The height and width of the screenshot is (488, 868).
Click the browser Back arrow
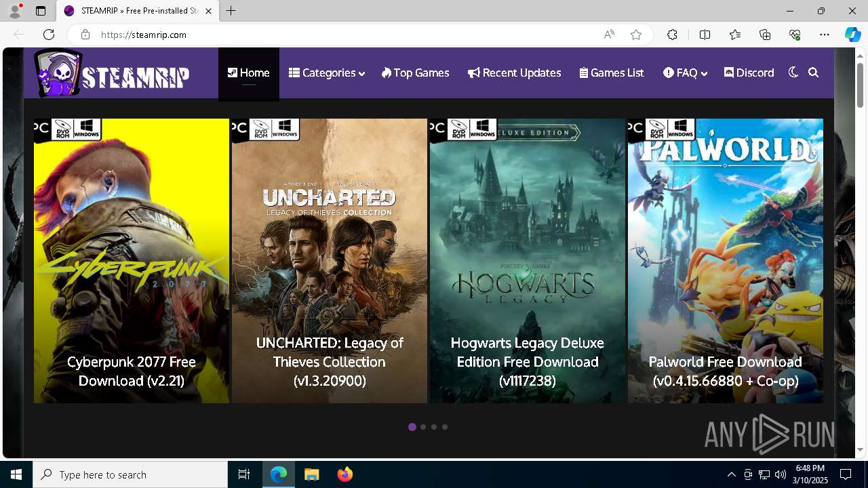pos(19,35)
